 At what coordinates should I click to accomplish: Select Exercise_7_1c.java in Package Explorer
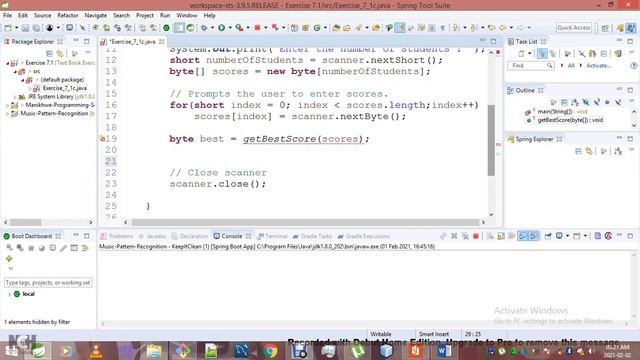tap(64, 88)
